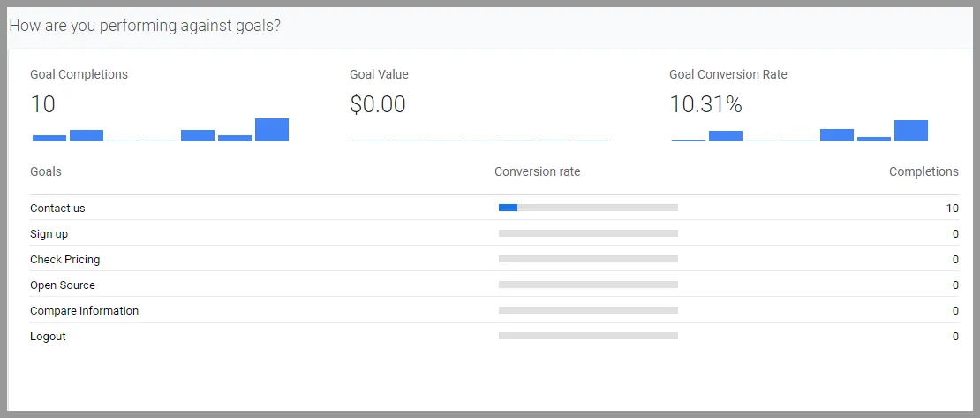Open the Open Source goal row
Screen dimensions: 980x418
tap(494, 285)
